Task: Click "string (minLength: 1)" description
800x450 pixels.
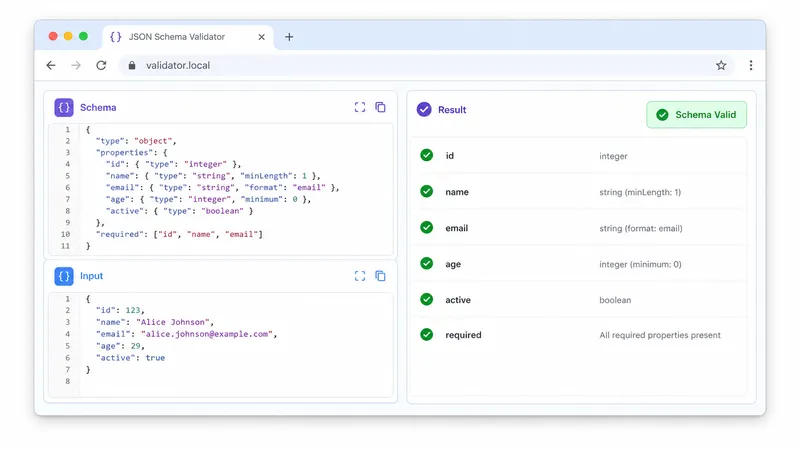Action: [x=640, y=192]
